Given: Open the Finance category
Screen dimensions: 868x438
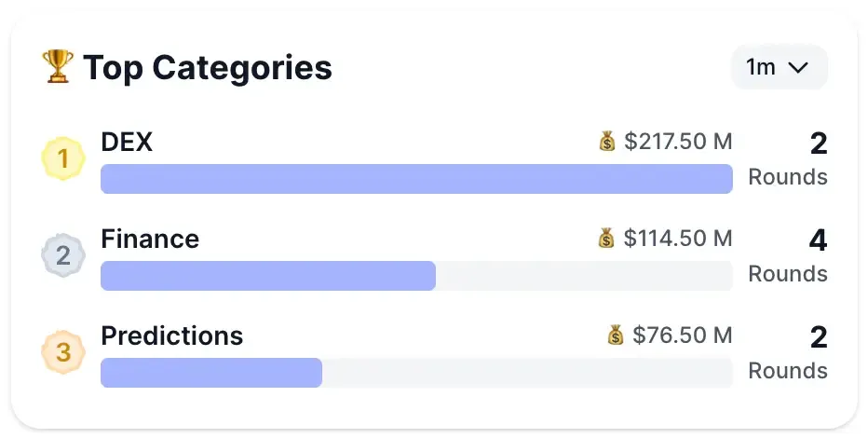Looking at the screenshot, I should (150, 239).
